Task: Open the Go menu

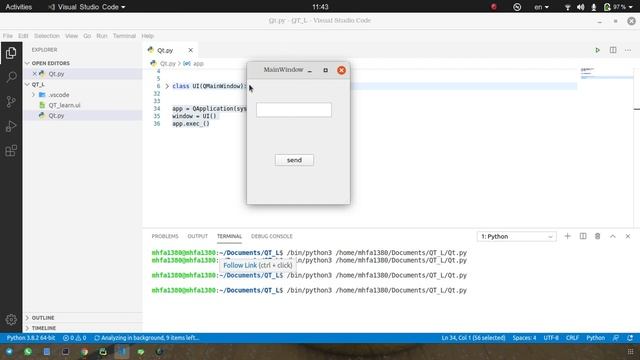Action: 87,36
